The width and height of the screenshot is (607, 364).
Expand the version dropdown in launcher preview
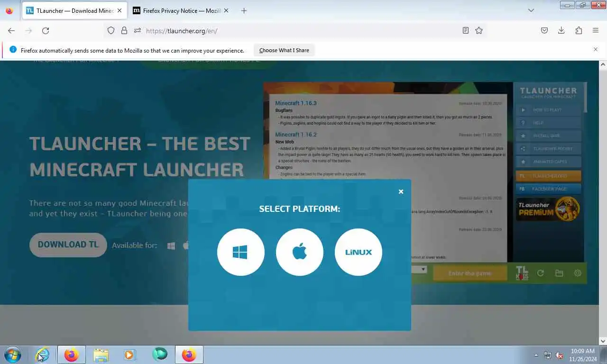(423, 269)
